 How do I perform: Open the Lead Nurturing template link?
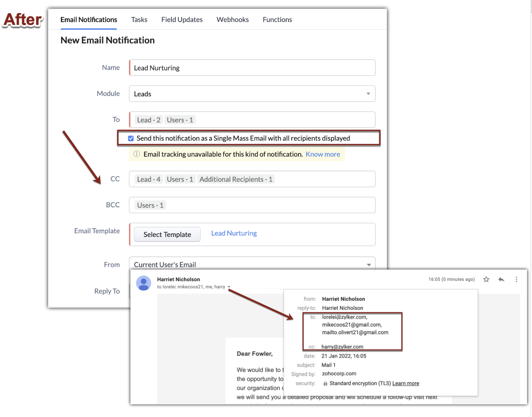234,233
